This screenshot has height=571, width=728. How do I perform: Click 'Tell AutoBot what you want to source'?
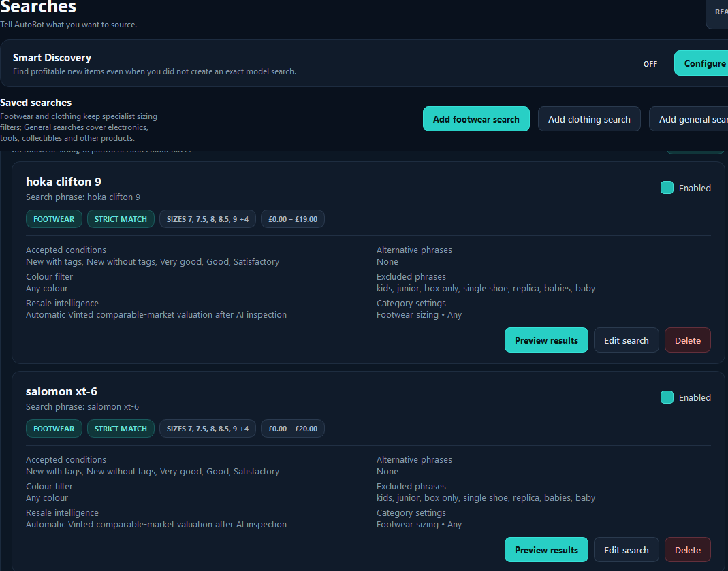coord(68,25)
